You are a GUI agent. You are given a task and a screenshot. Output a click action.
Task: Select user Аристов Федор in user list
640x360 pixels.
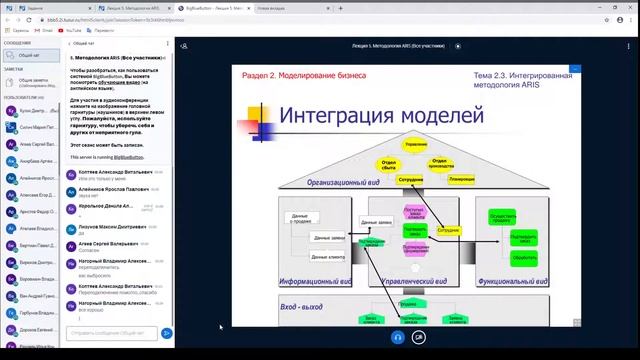click(31, 212)
